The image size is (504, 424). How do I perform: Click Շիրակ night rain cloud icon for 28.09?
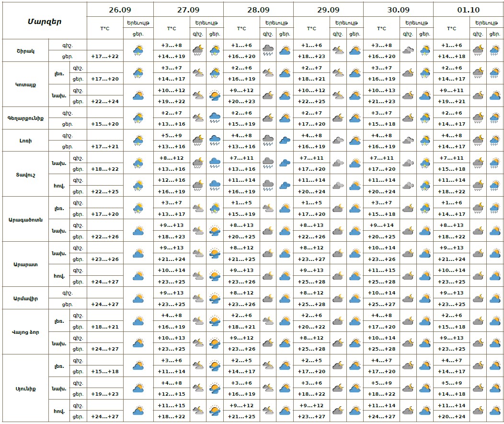pos(268,50)
